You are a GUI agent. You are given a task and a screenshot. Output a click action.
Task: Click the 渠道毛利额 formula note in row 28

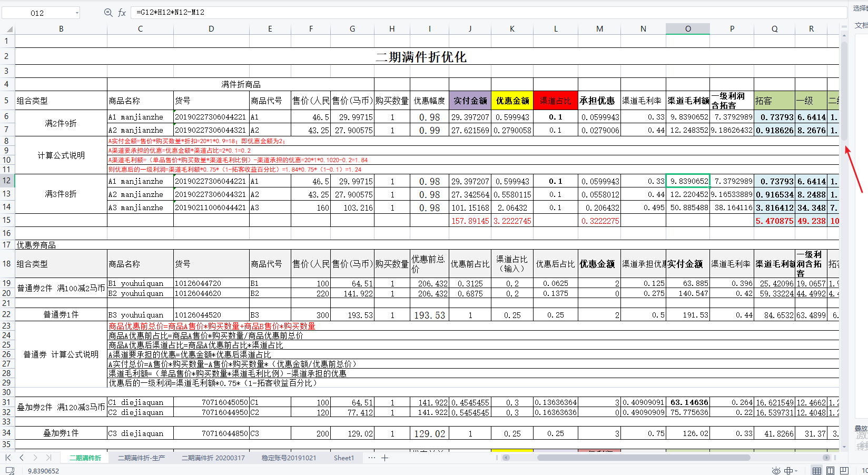coord(228,373)
